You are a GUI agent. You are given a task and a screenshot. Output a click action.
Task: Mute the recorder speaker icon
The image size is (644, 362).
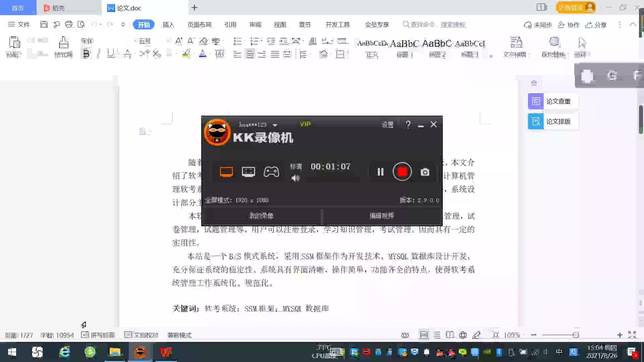point(295,178)
